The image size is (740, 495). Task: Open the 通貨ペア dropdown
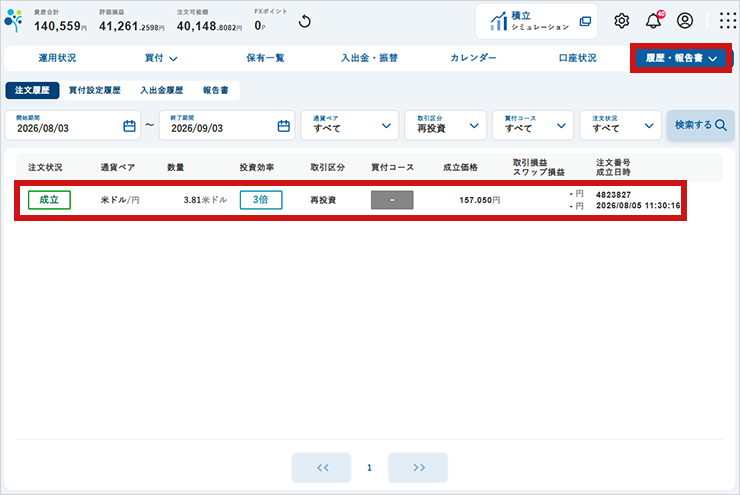[x=350, y=125]
